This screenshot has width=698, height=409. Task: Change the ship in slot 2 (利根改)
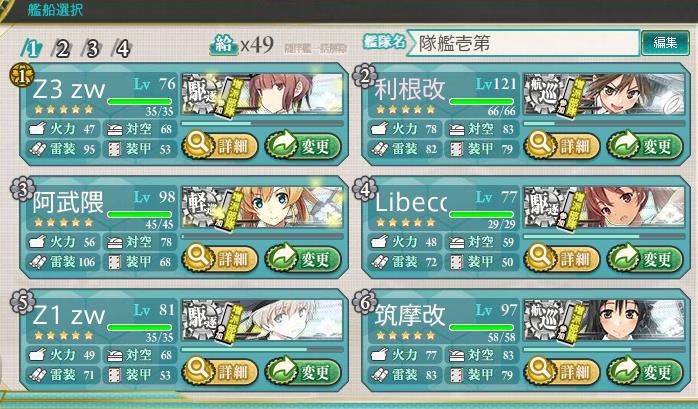click(x=645, y=146)
